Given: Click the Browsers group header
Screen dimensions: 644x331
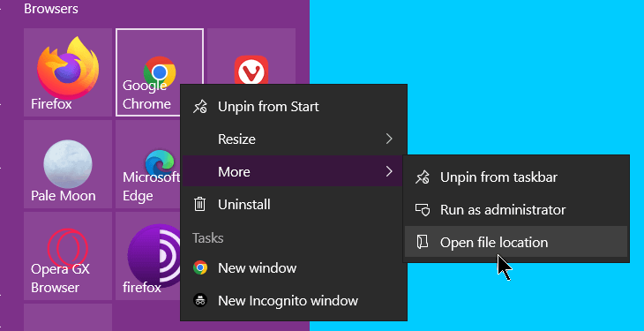Looking at the screenshot, I should click(51, 8).
